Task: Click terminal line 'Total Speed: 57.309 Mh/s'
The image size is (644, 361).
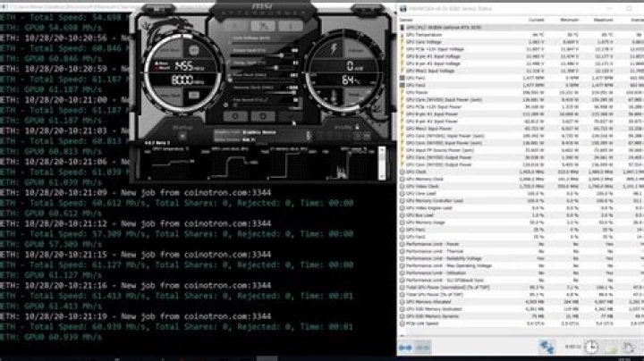Action: 176,234
